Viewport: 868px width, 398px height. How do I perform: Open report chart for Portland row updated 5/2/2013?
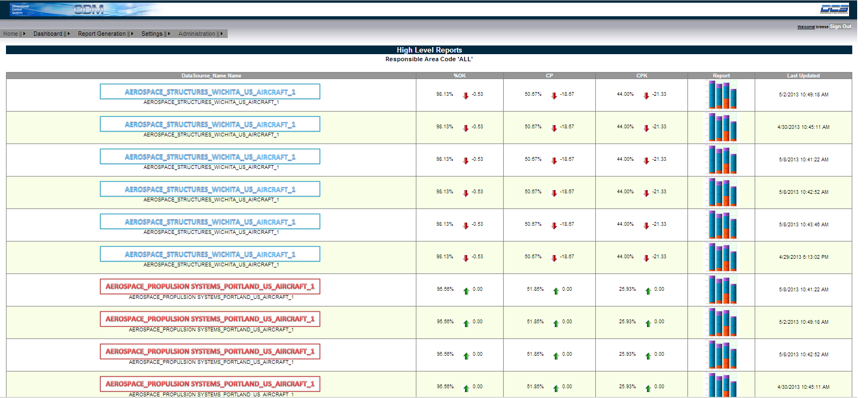coord(721,322)
